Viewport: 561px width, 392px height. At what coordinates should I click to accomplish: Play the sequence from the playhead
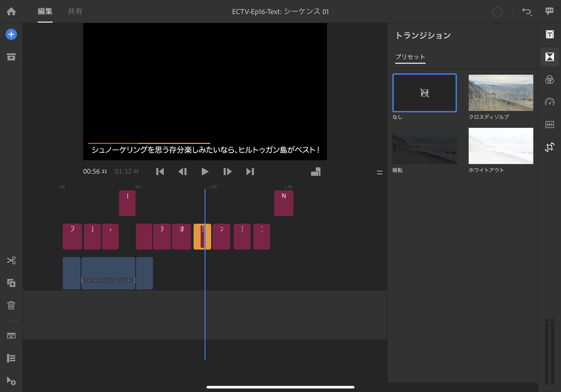[x=205, y=172]
